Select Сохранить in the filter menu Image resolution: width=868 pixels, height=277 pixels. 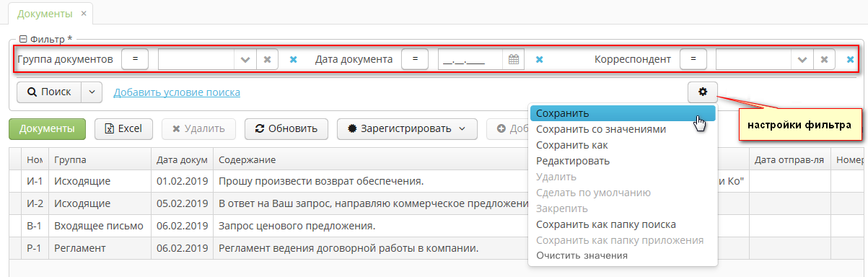click(623, 113)
